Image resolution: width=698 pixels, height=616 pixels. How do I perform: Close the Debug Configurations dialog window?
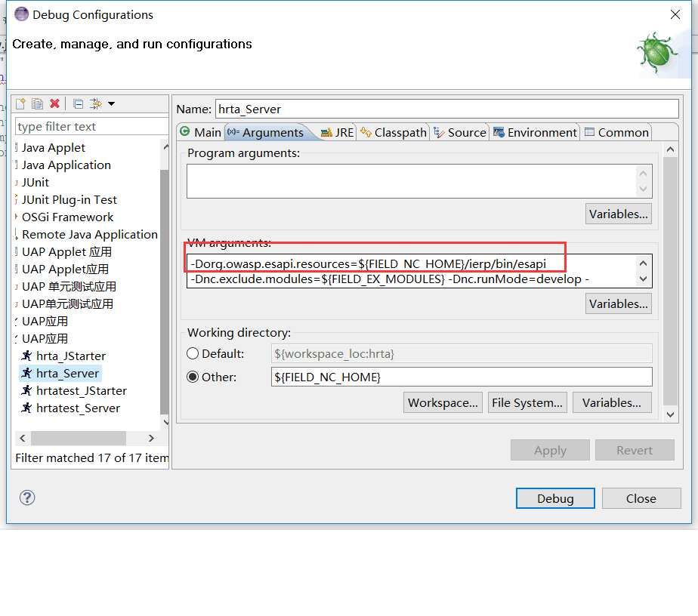click(x=675, y=14)
